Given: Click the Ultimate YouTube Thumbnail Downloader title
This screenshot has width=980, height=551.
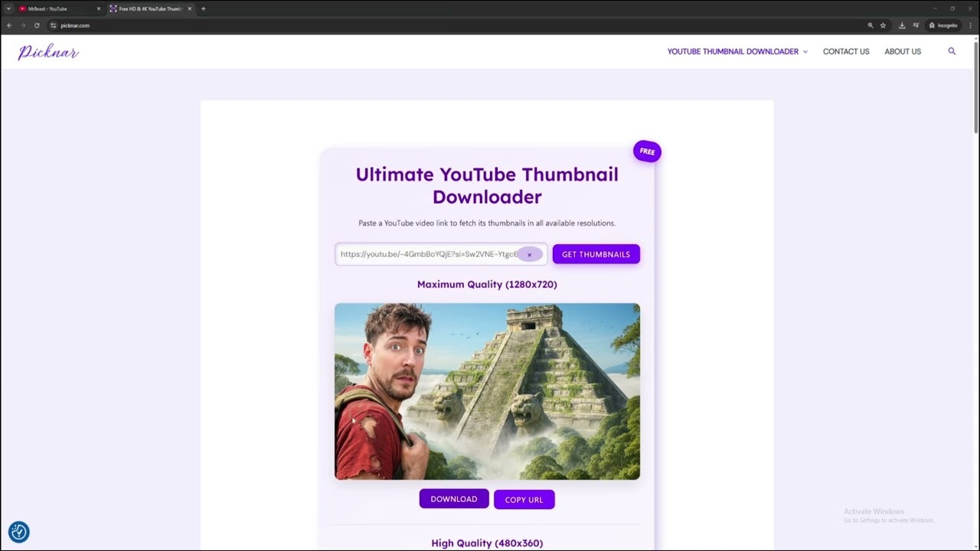Looking at the screenshot, I should pos(487,185).
